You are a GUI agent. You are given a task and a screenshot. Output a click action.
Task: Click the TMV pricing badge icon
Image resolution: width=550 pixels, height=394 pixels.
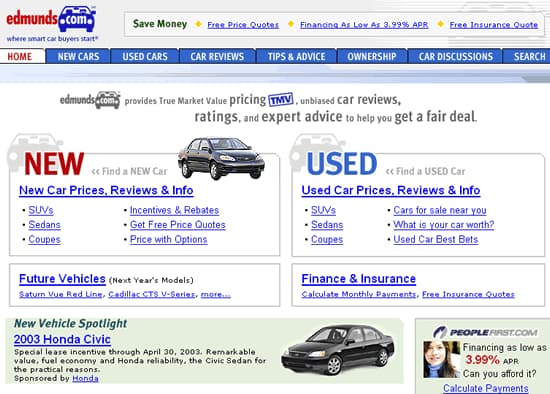pyautogui.click(x=281, y=100)
